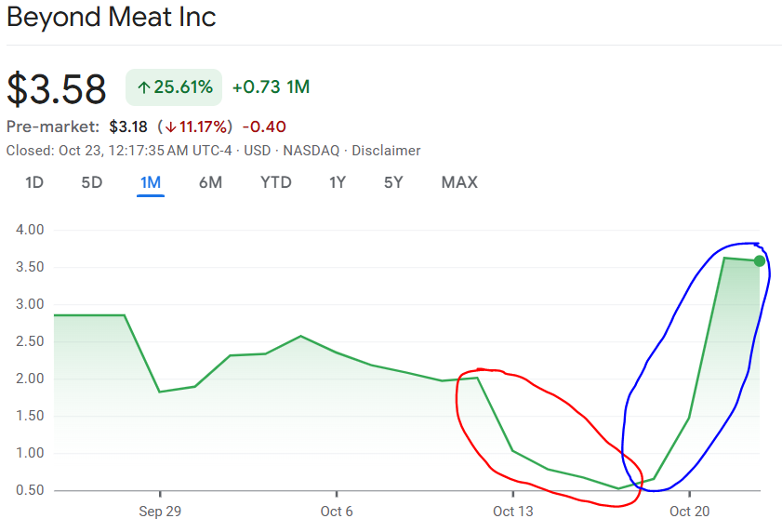Image resolution: width=782 pixels, height=532 pixels.
Task: Click the Sep 29 date marker
Action: point(159,511)
